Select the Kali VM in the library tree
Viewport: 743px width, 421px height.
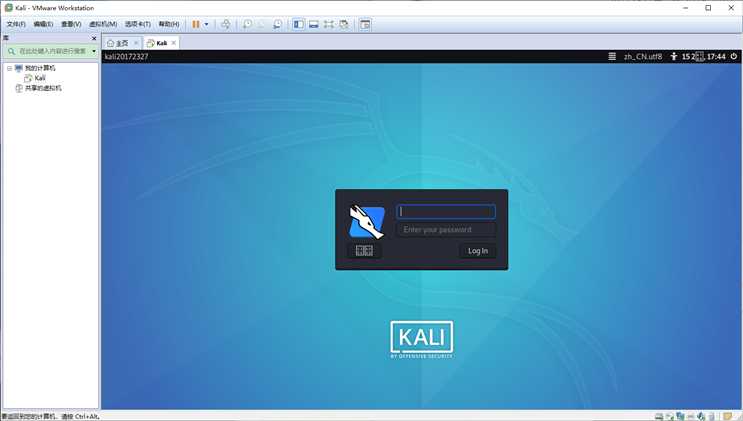pyautogui.click(x=40, y=78)
